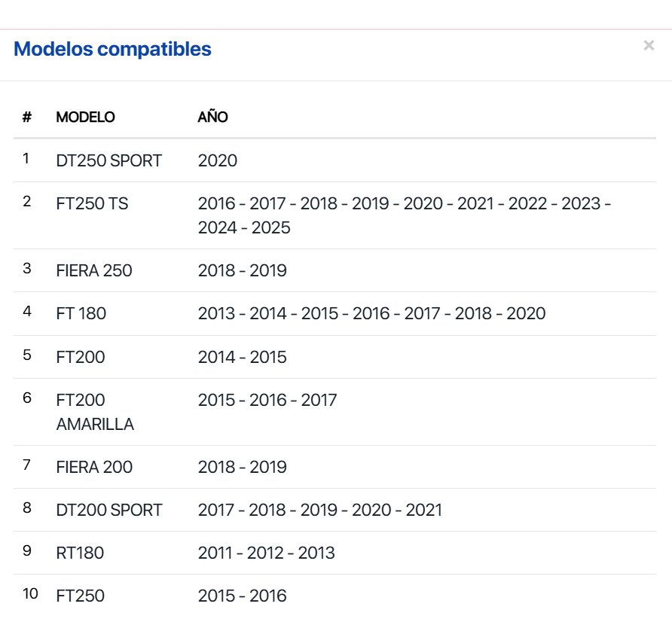Click the 2015 - 2016 - 2017 years cell
The width and height of the screenshot is (672, 631).
click(267, 400)
